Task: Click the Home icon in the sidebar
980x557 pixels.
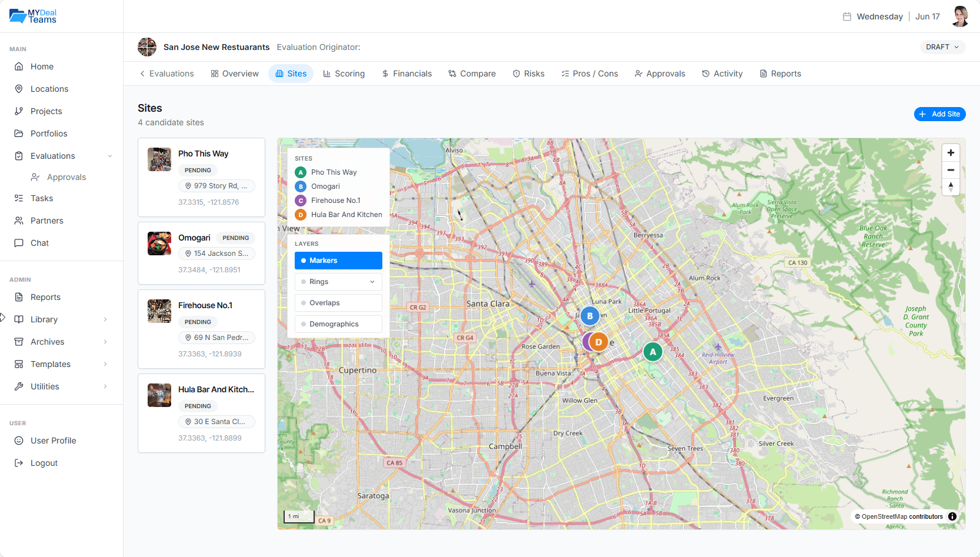Action: pos(19,66)
